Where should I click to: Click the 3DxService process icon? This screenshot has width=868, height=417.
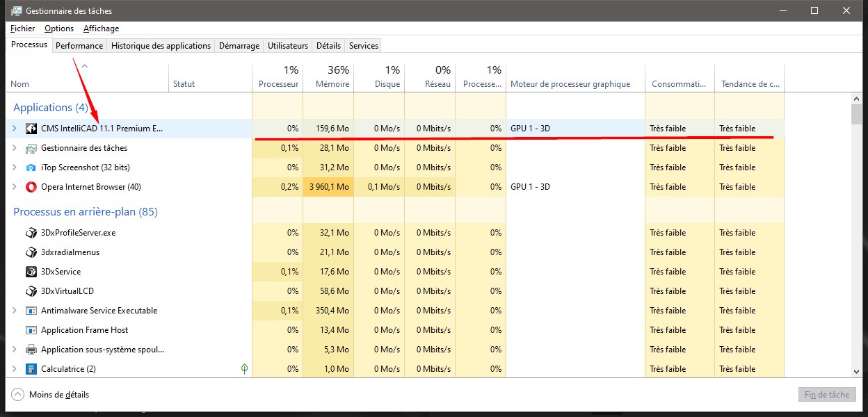click(x=31, y=272)
